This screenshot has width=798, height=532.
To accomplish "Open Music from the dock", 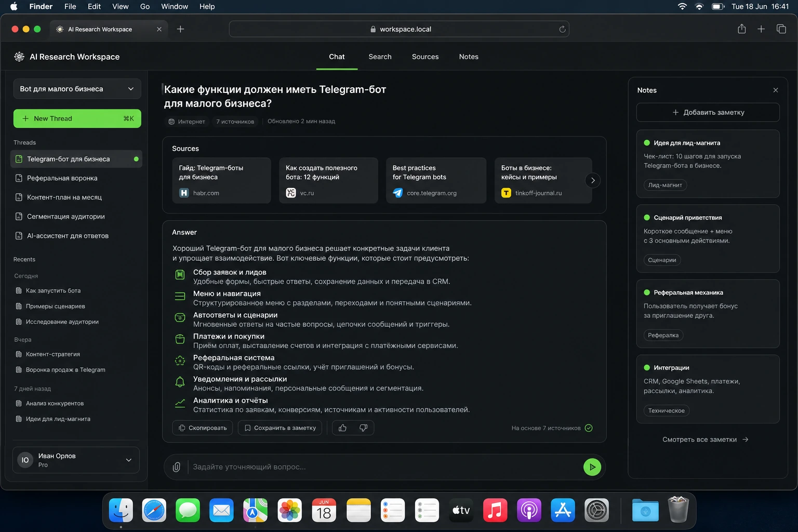I will [495, 510].
